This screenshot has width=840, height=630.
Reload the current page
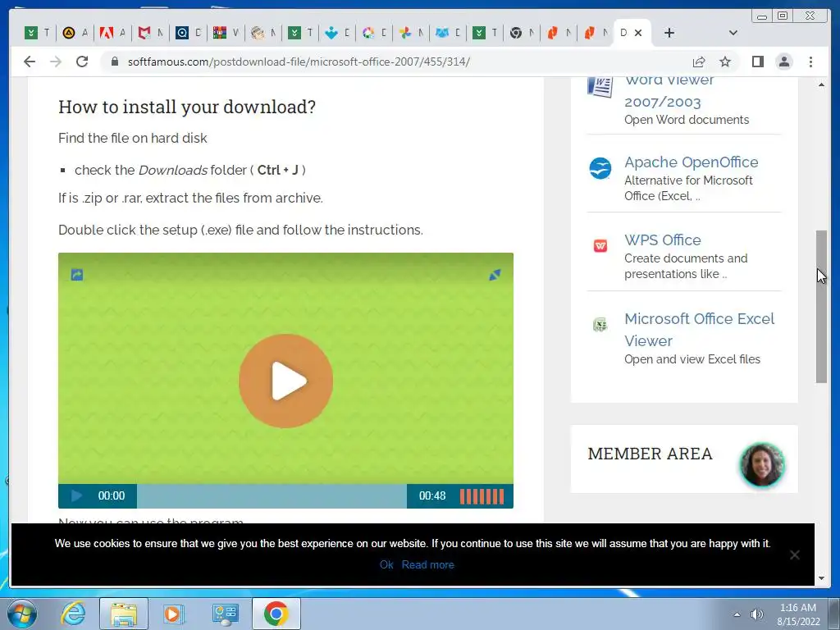click(x=82, y=62)
